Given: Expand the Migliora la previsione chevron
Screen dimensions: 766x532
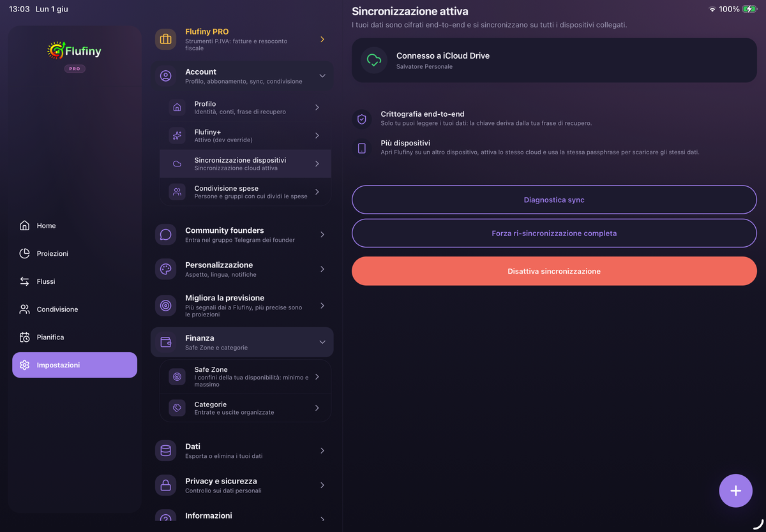Looking at the screenshot, I should pos(322,306).
